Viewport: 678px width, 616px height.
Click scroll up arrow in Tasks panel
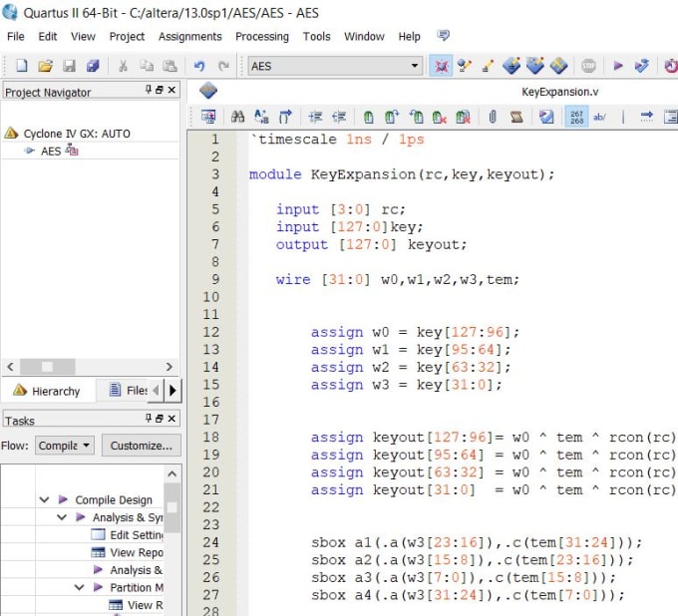[x=171, y=474]
